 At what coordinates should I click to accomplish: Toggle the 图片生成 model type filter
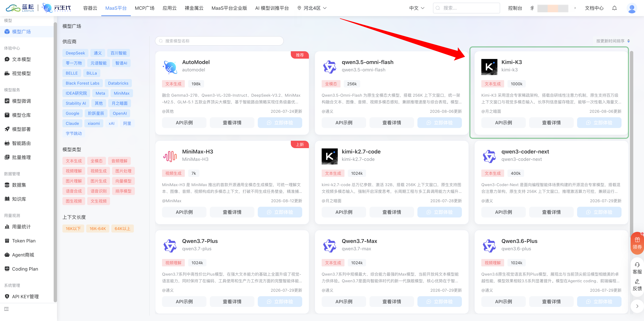click(98, 181)
